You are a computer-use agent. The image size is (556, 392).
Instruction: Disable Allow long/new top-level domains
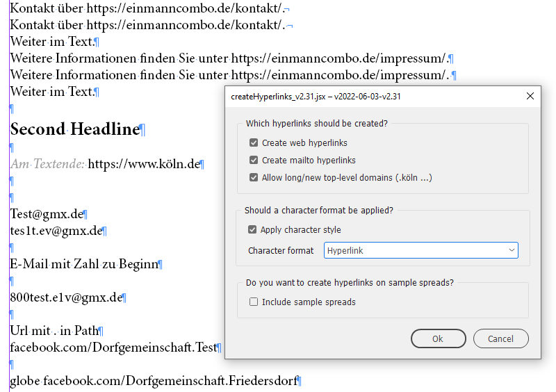click(x=254, y=177)
